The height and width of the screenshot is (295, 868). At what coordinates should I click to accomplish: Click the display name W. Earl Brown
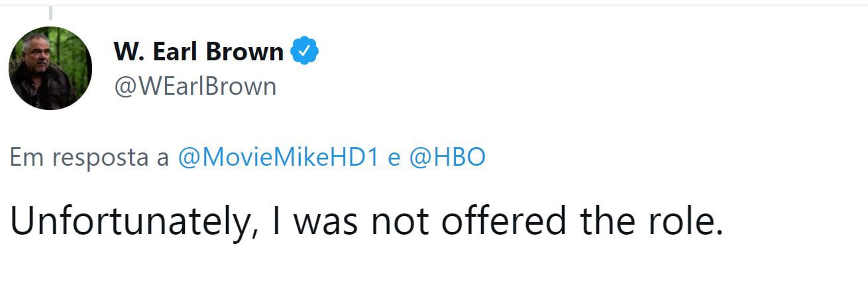point(199,52)
